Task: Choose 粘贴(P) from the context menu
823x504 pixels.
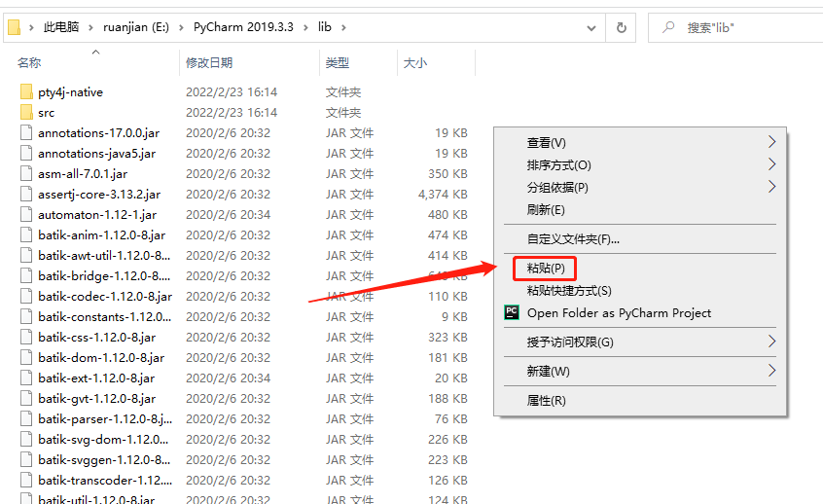Action: click(640, 269)
